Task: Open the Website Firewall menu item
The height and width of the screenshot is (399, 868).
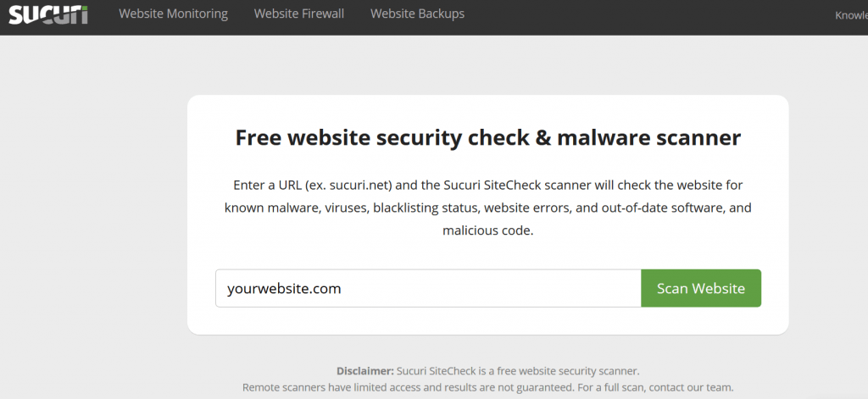Action: click(298, 14)
